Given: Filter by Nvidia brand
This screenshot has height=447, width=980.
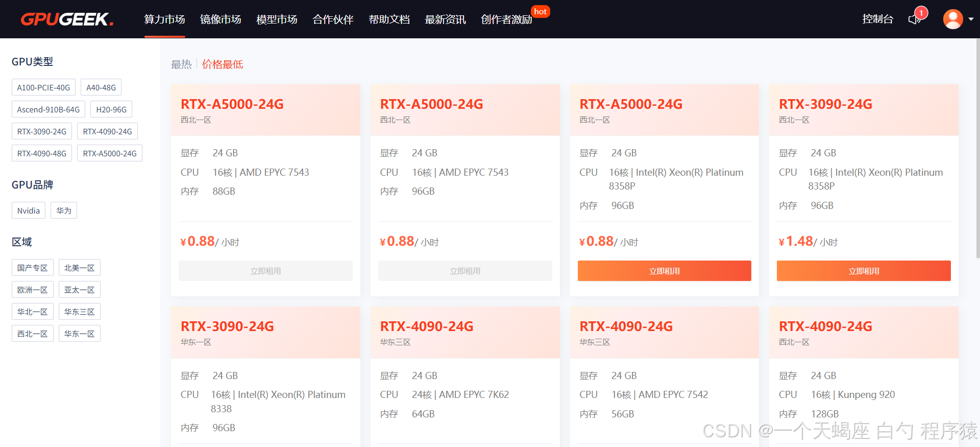Looking at the screenshot, I should [x=29, y=210].
